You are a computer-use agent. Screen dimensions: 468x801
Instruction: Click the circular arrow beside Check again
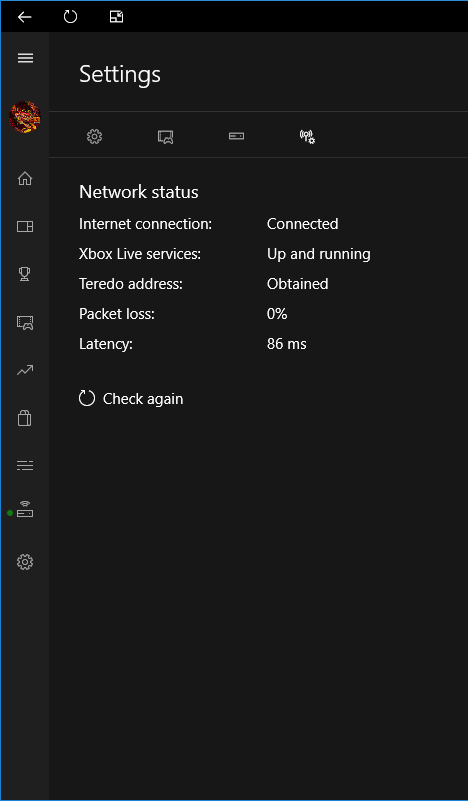click(x=87, y=398)
